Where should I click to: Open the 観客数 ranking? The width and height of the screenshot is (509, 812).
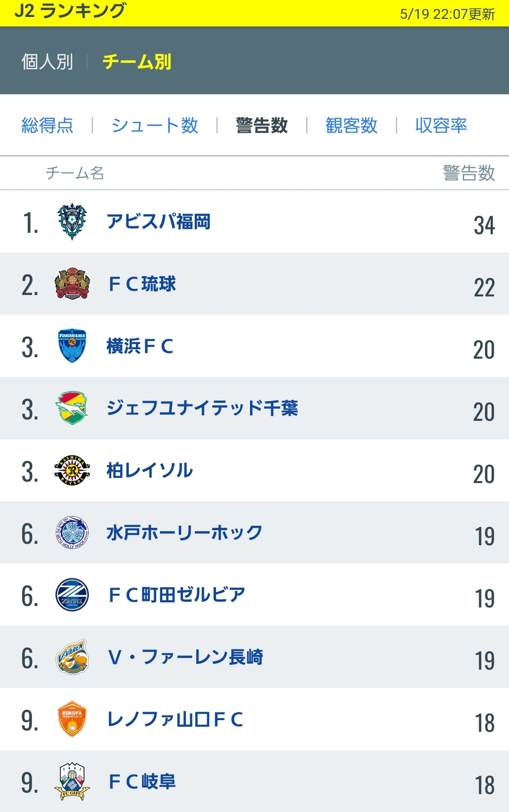(x=351, y=125)
